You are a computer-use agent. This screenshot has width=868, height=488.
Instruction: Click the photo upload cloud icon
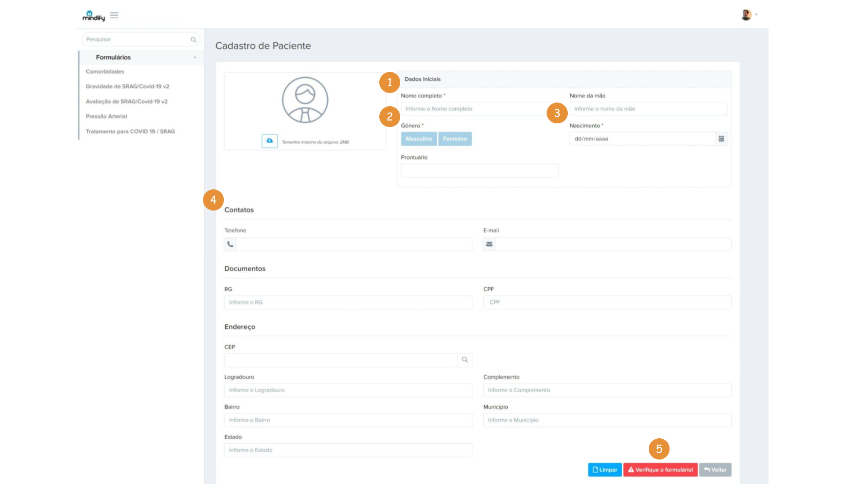coord(269,141)
